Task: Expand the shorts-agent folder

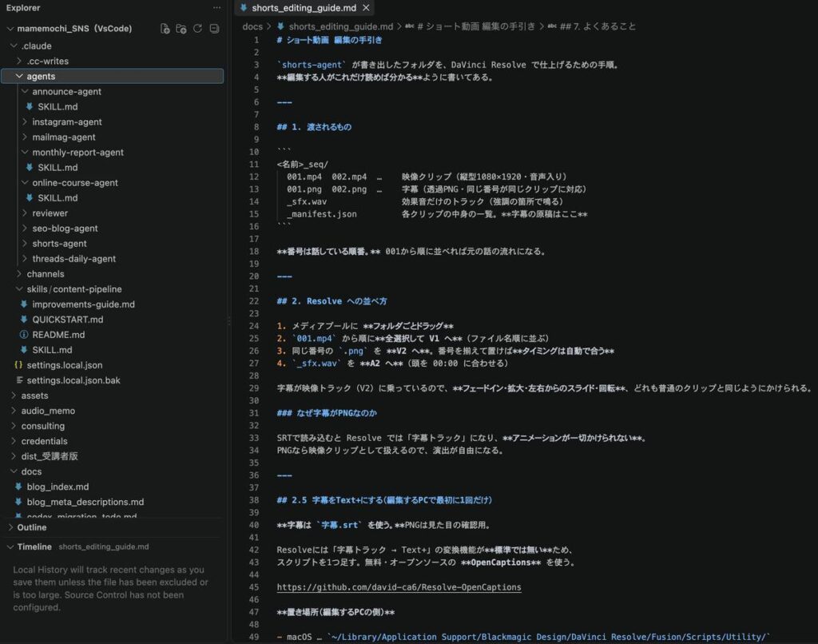Action: tap(25, 244)
